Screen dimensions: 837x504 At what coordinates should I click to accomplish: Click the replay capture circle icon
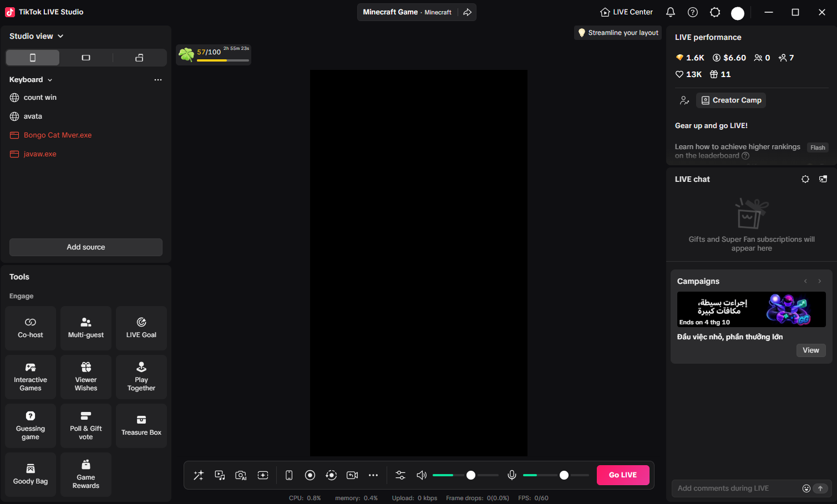point(331,475)
